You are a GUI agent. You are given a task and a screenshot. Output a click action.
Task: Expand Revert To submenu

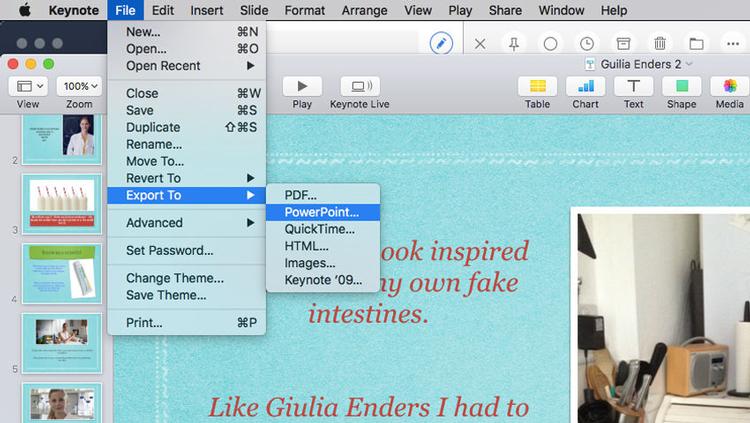click(187, 178)
